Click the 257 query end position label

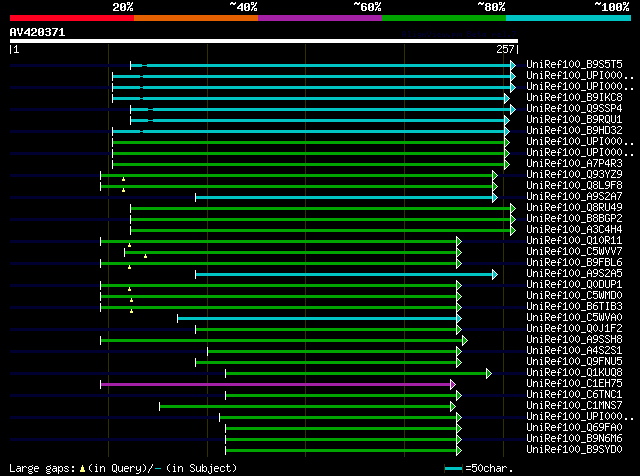(505, 49)
